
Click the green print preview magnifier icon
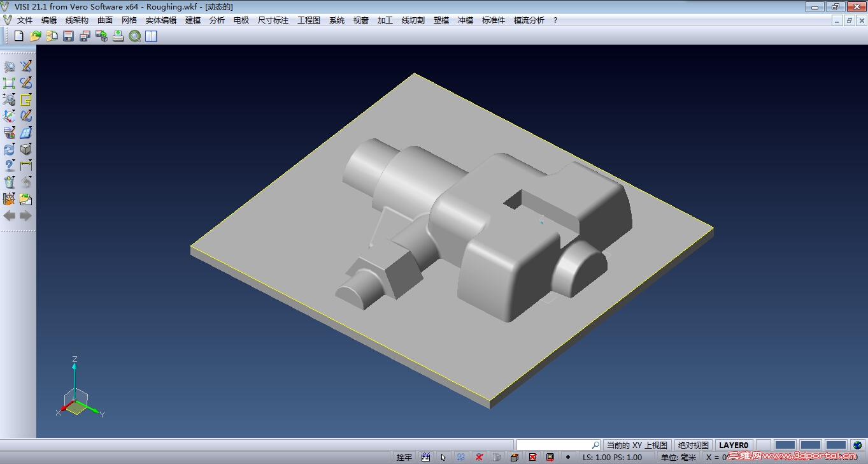point(134,36)
